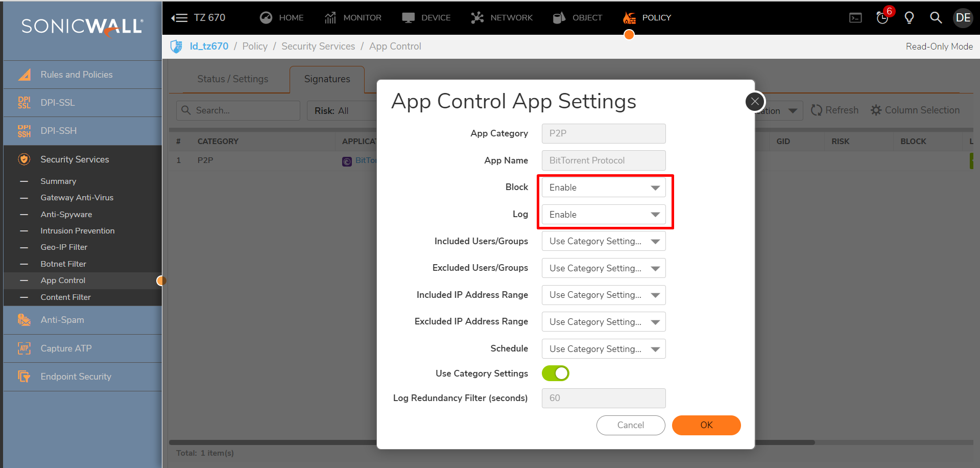Open the OBJECT icon in top bar
Viewport: 980px width, 468px height.
[x=559, y=18]
